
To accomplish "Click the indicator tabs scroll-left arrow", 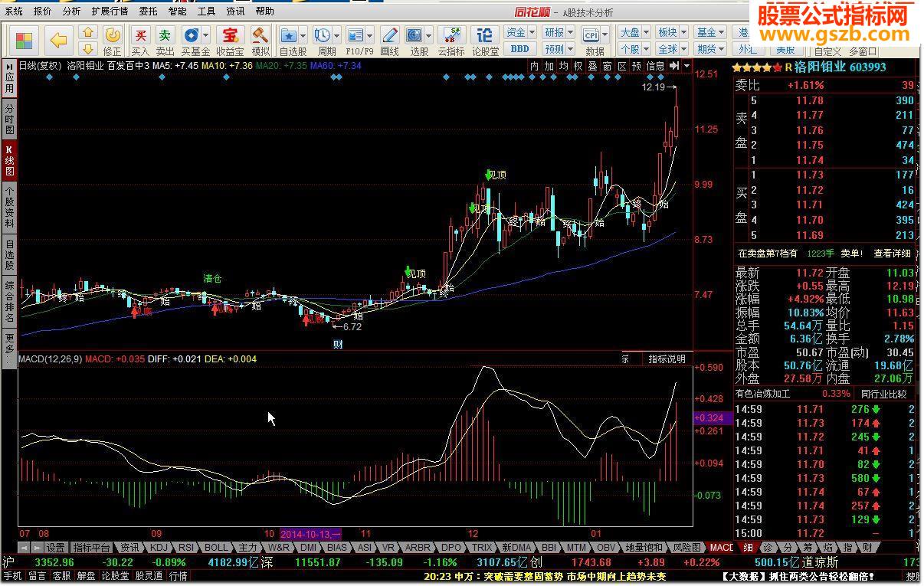I will coord(24,548).
